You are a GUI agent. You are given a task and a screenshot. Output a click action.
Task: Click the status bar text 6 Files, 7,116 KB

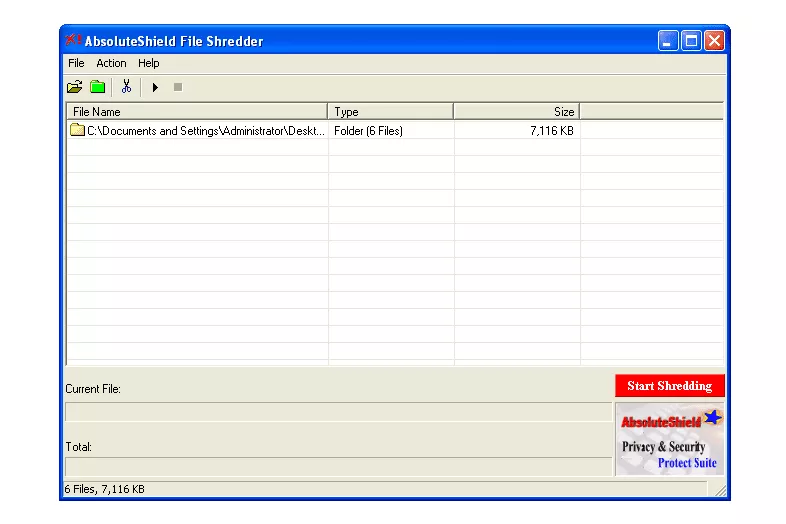click(x=104, y=489)
